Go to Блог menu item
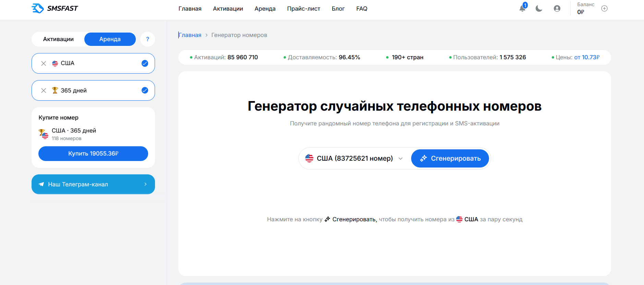The image size is (644, 285). coord(338,9)
